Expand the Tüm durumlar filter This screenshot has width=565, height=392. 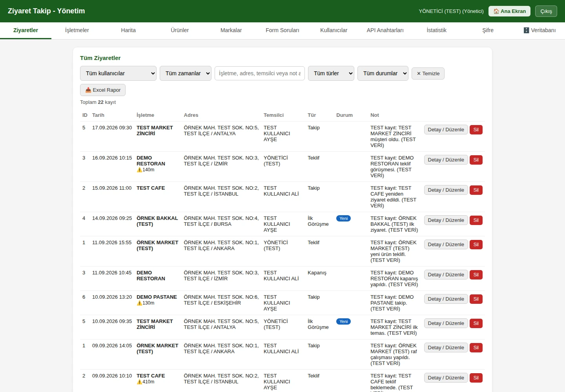coord(383,73)
